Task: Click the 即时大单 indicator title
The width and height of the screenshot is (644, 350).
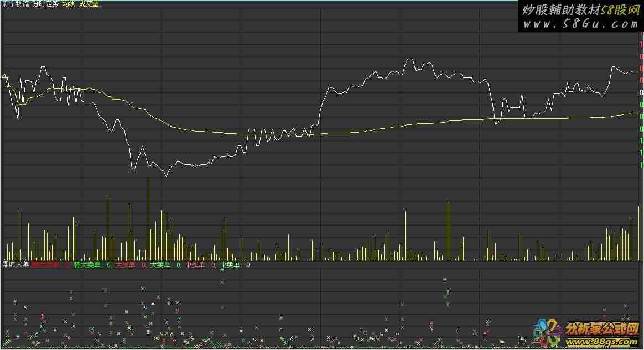Action: 15,265
